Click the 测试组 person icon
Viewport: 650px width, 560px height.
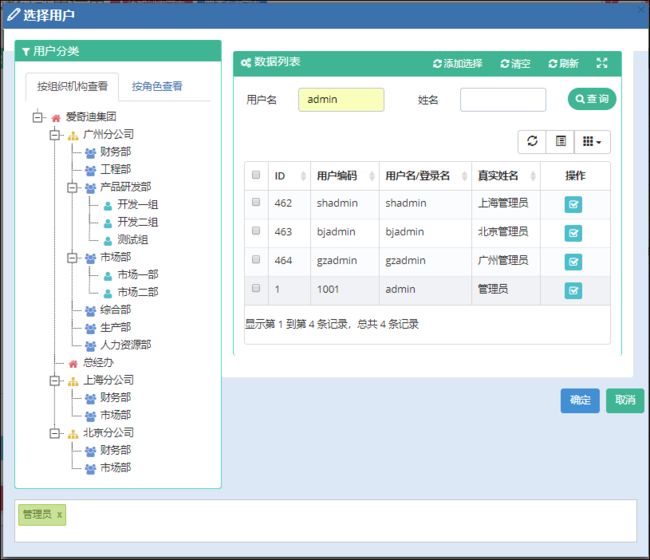tap(108, 241)
